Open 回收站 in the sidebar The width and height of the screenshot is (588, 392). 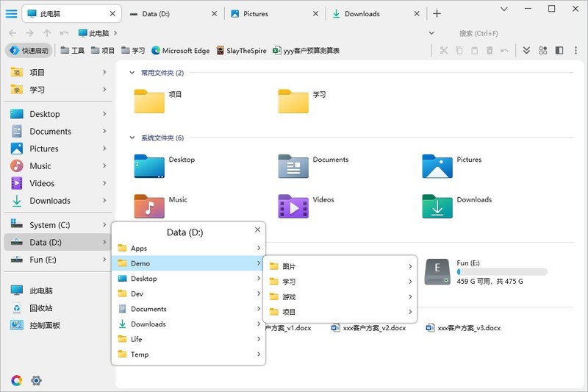[x=58, y=308]
